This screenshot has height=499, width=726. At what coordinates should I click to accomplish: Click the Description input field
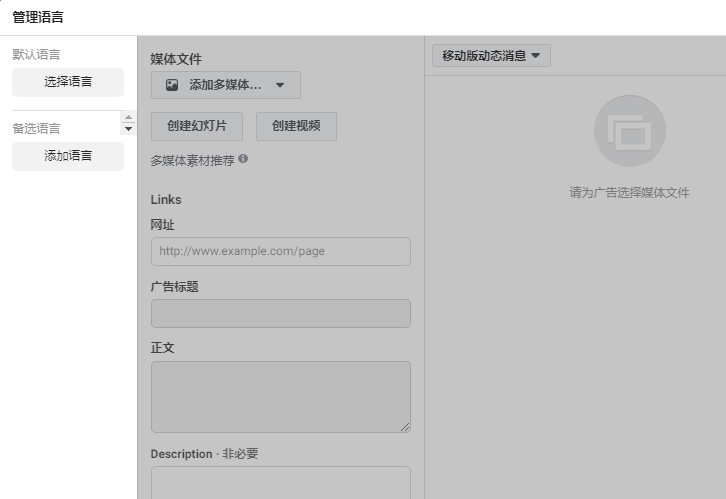[x=281, y=483]
